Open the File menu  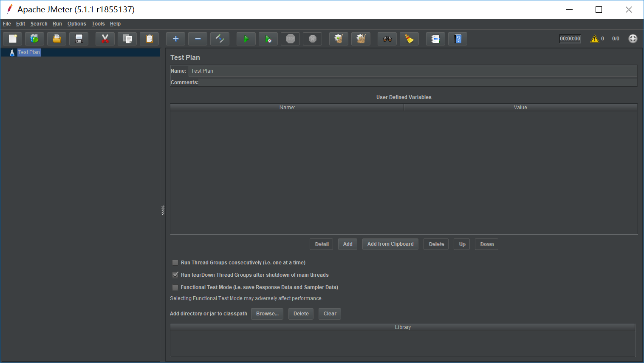pos(7,24)
